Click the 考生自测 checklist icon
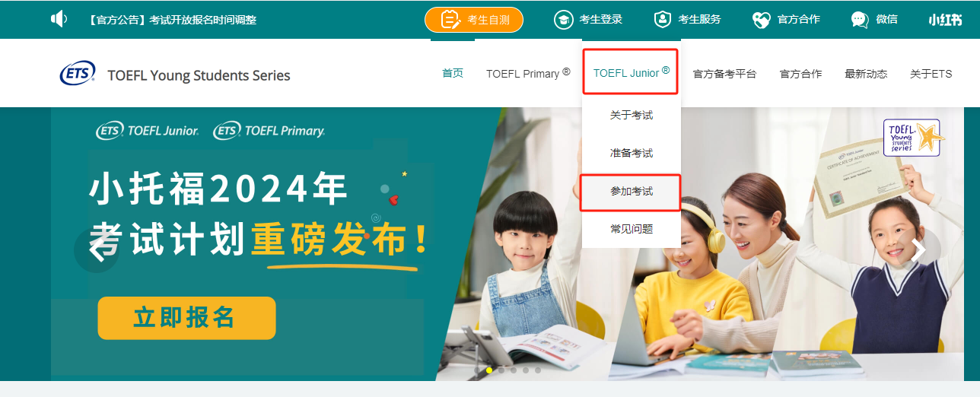980x397 pixels. pos(451,20)
